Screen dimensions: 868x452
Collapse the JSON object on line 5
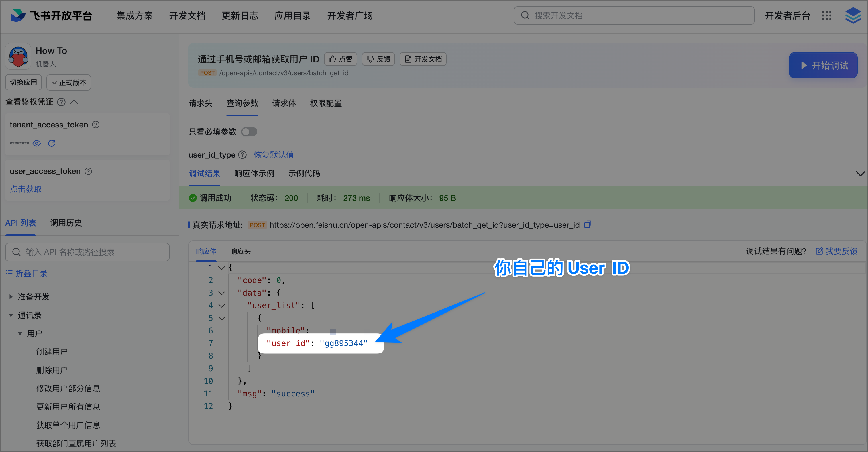click(221, 318)
